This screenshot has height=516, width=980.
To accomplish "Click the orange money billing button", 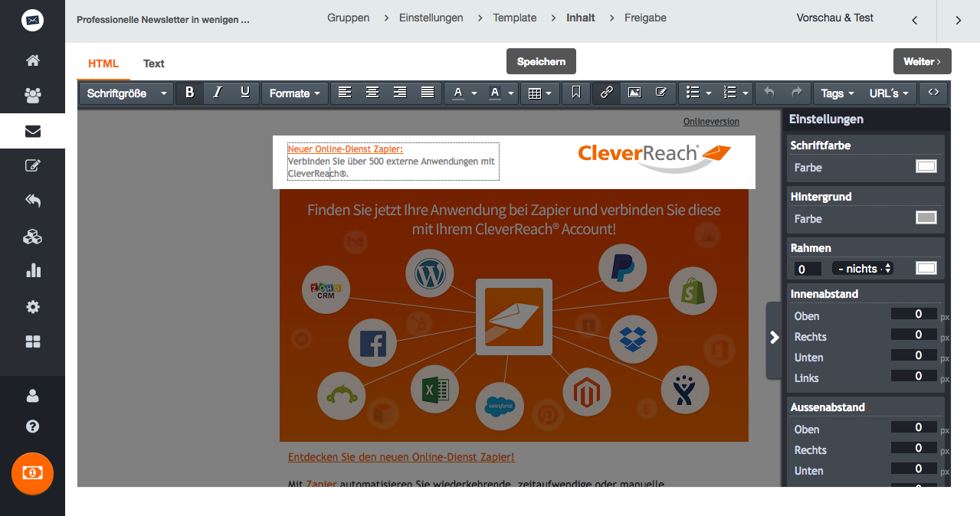I will [x=32, y=473].
